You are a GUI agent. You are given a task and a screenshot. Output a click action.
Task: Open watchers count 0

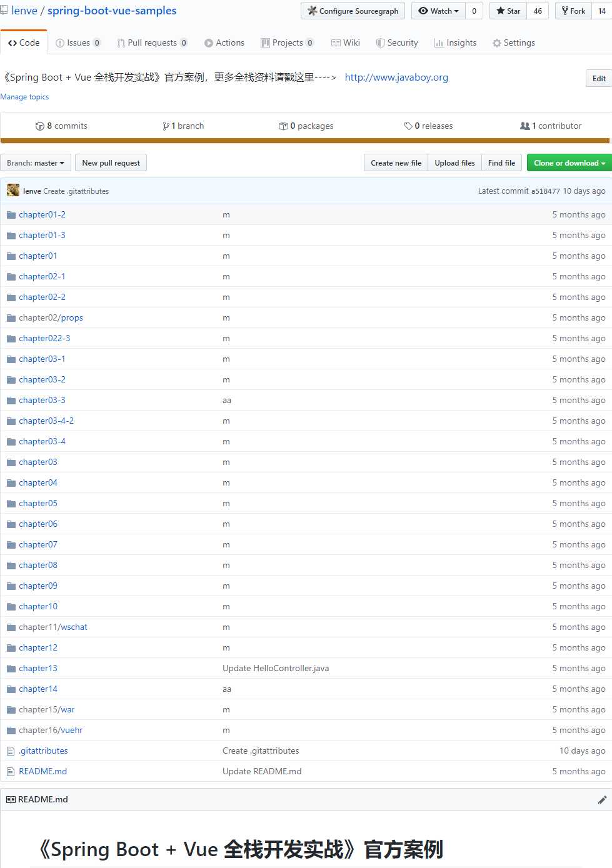[x=474, y=11]
